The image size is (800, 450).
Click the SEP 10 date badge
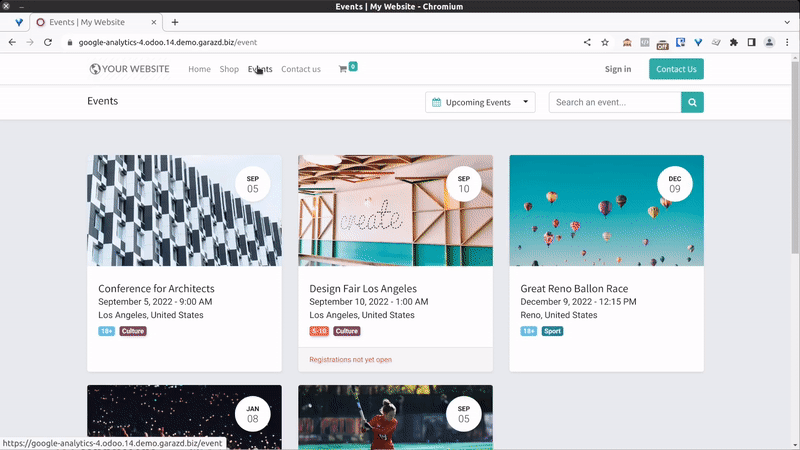coord(464,184)
